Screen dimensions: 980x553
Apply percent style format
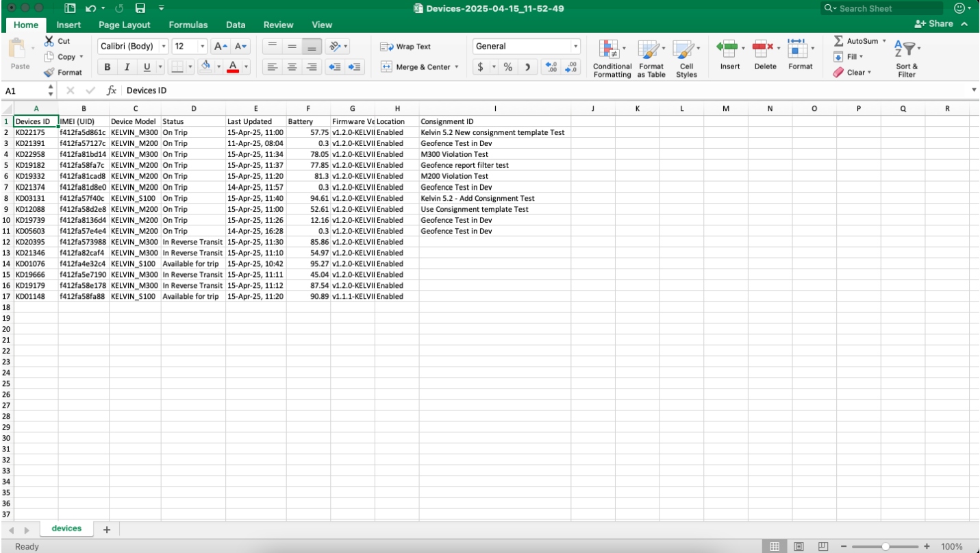pos(508,67)
